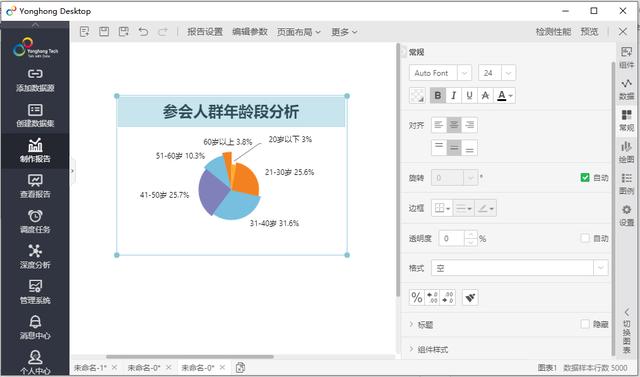The height and width of the screenshot is (377, 640).
Task: Check the 透明度 自动 checkbox
Action: coord(584,238)
